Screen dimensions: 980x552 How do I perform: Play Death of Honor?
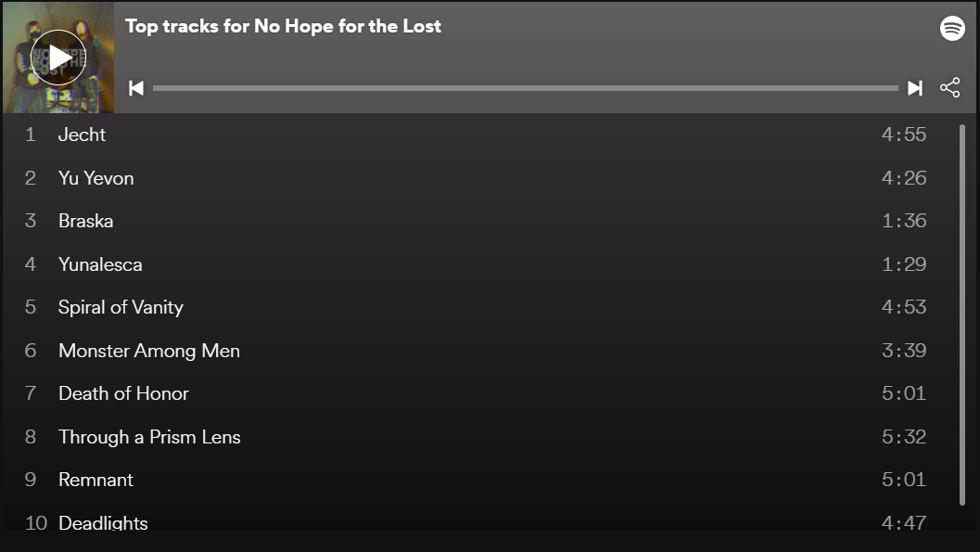(x=123, y=393)
